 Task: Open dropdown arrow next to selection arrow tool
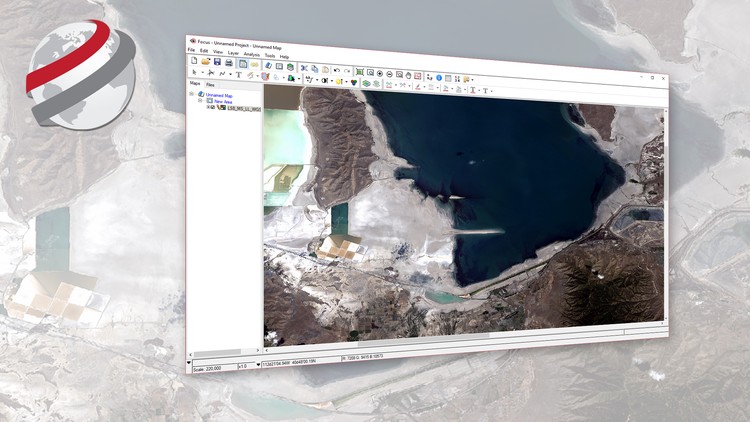(202, 73)
